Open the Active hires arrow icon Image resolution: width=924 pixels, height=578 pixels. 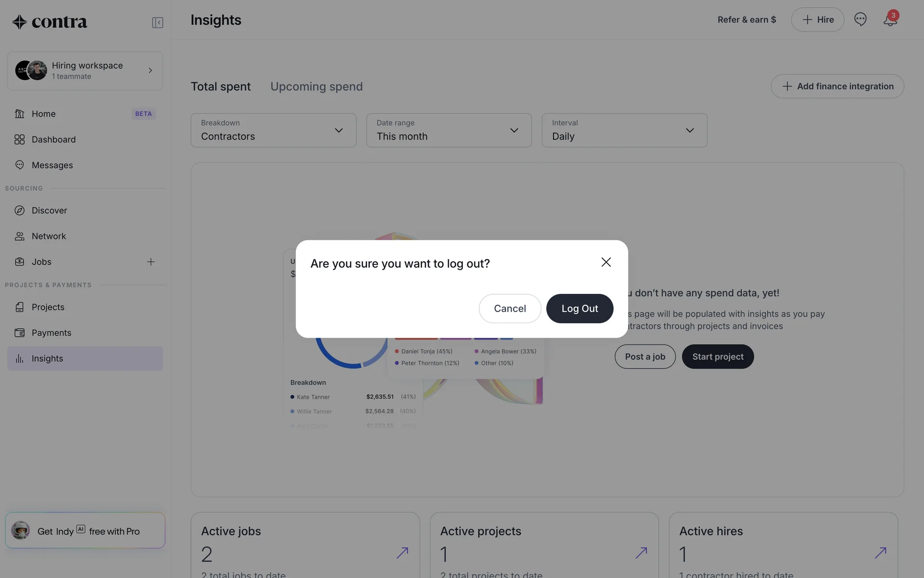(880, 552)
